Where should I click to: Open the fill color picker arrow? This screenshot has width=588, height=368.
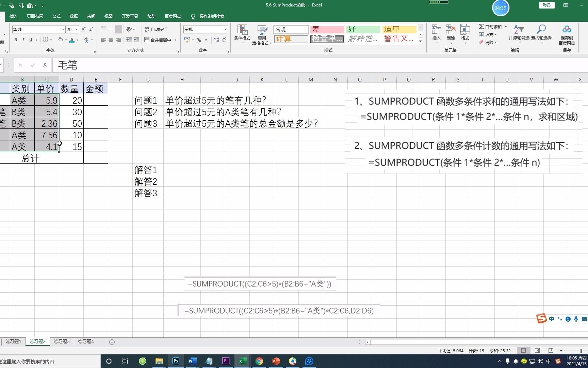[x=66, y=40]
